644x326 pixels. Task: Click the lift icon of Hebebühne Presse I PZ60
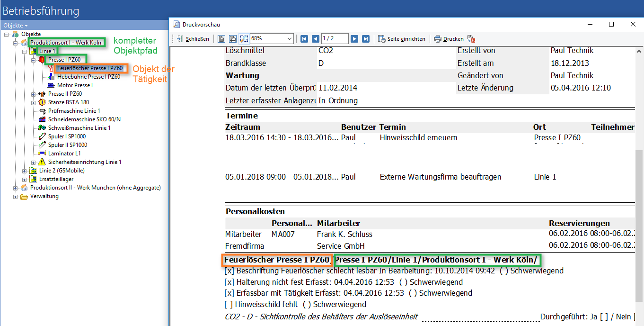point(51,77)
